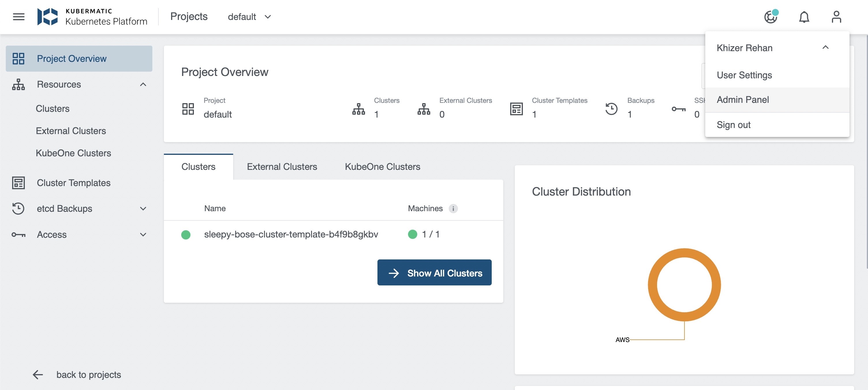Click the user account avatar icon
Screen dimensions: 868x390
click(837, 17)
